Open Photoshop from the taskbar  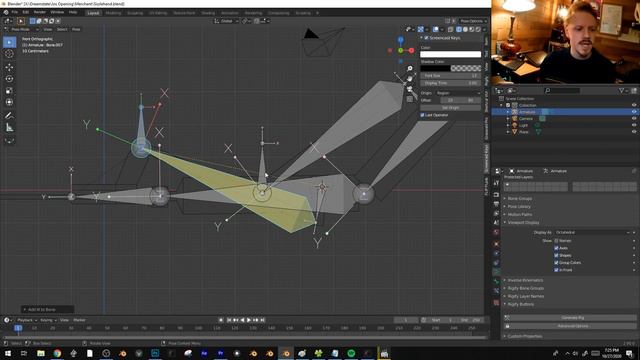155,353
